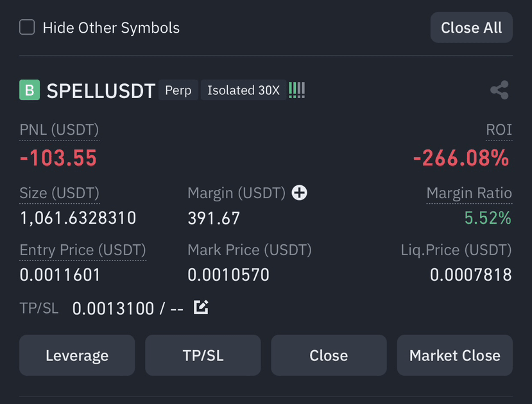Open SPELLUSDT symbol name
The width and height of the screenshot is (532, 404).
[x=101, y=91]
